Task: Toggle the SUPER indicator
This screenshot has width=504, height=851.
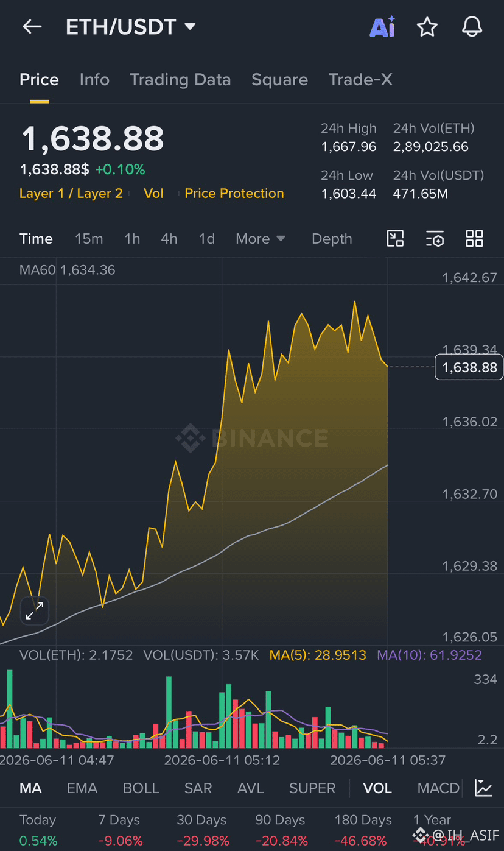Action: point(312,788)
